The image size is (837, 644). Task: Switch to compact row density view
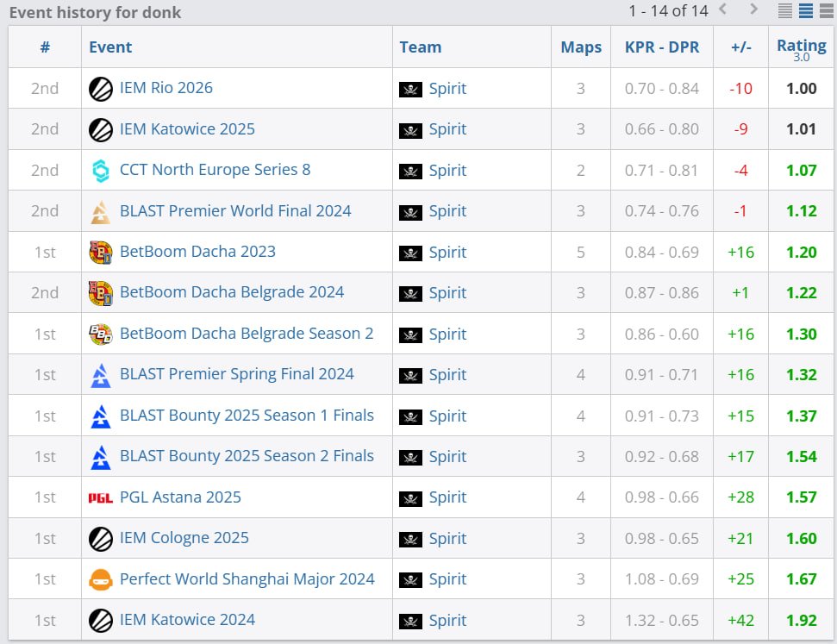tap(784, 10)
